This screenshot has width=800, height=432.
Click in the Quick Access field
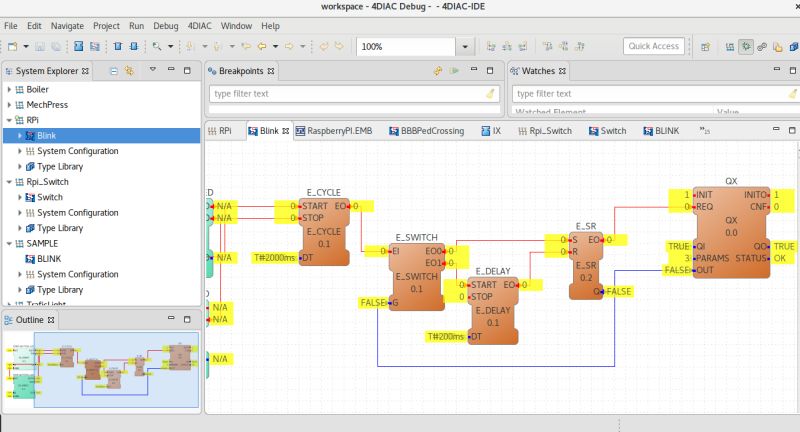pyautogui.click(x=654, y=46)
